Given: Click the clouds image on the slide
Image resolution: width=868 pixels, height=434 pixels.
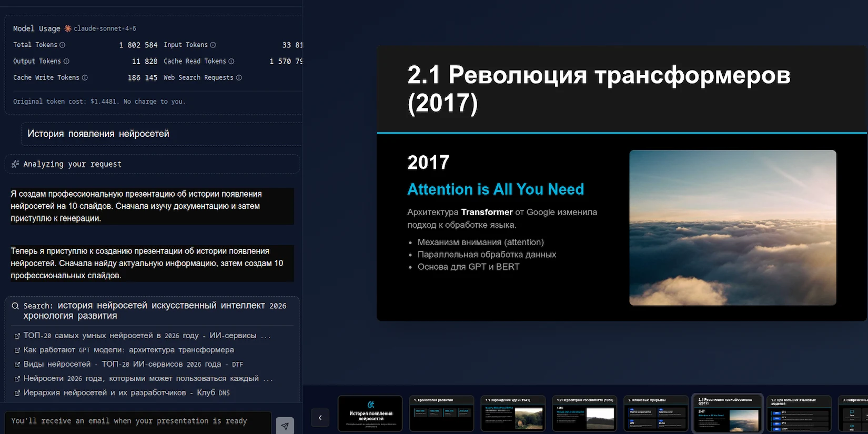Looking at the screenshot, I should pos(733,228).
